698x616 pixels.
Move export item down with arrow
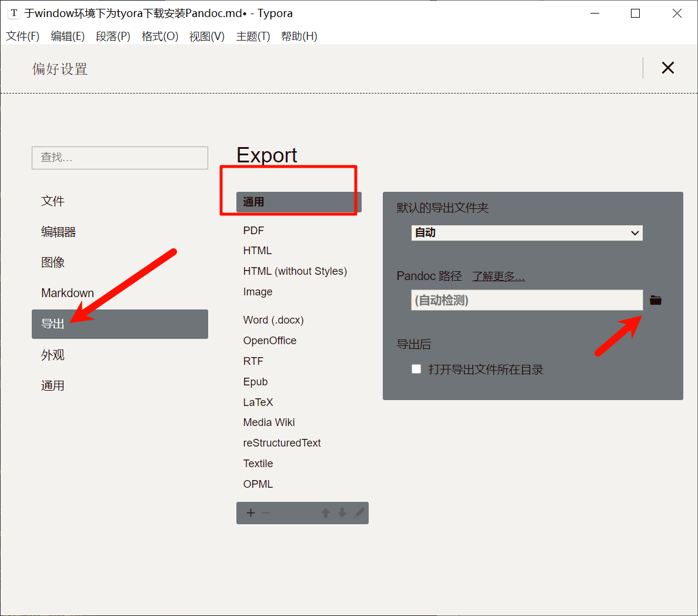pyautogui.click(x=342, y=513)
